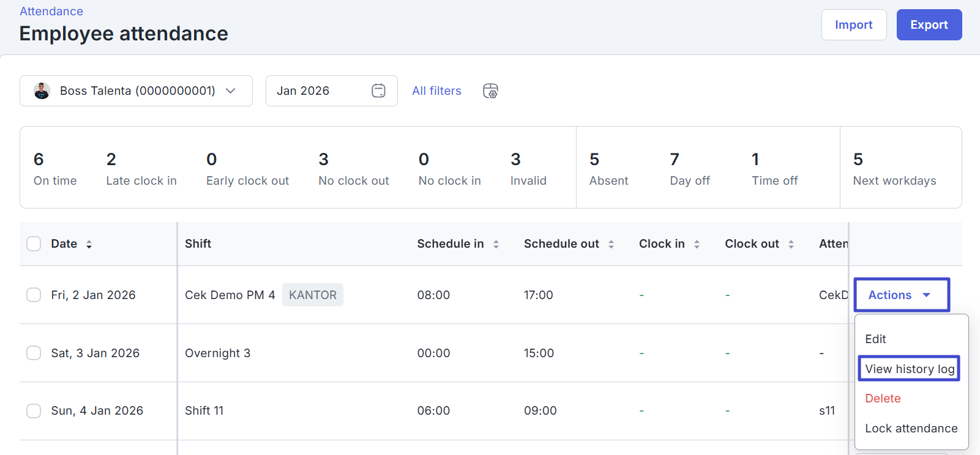Sort by Clock out column arrows

tap(791, 244)
